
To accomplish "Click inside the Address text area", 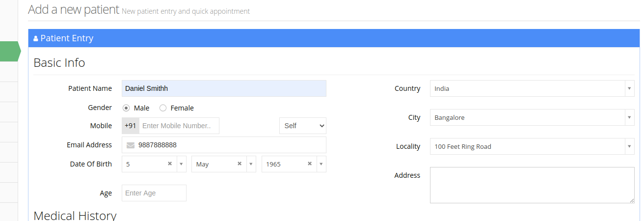I will [x=532, y=185].
